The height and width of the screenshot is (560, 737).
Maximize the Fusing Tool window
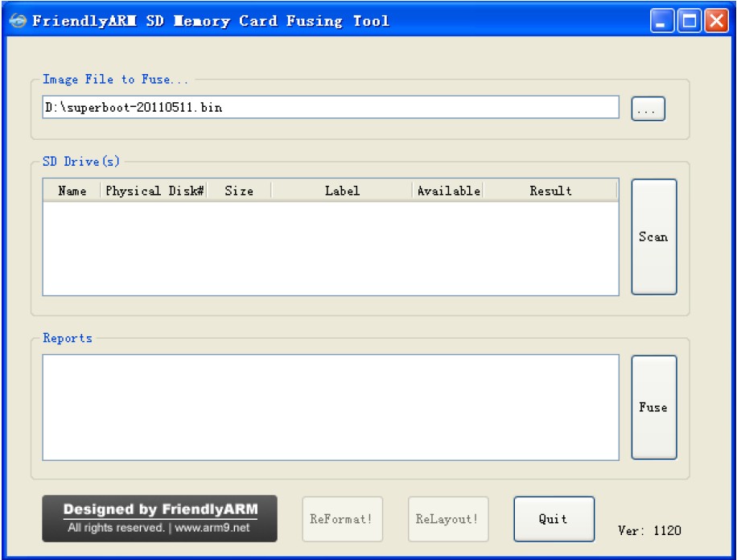tap(688, 21)
